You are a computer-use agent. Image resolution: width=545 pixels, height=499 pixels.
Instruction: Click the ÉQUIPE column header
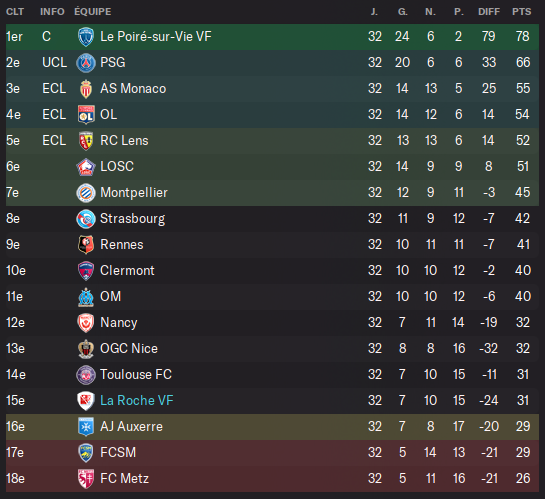pyautogui.click(x=93, y=12)
